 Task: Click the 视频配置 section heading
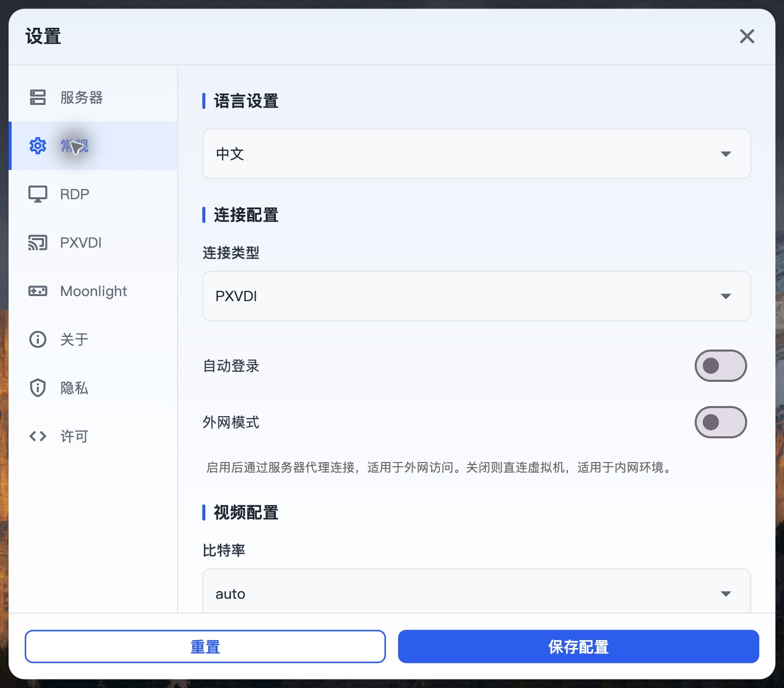coord(246,512)
